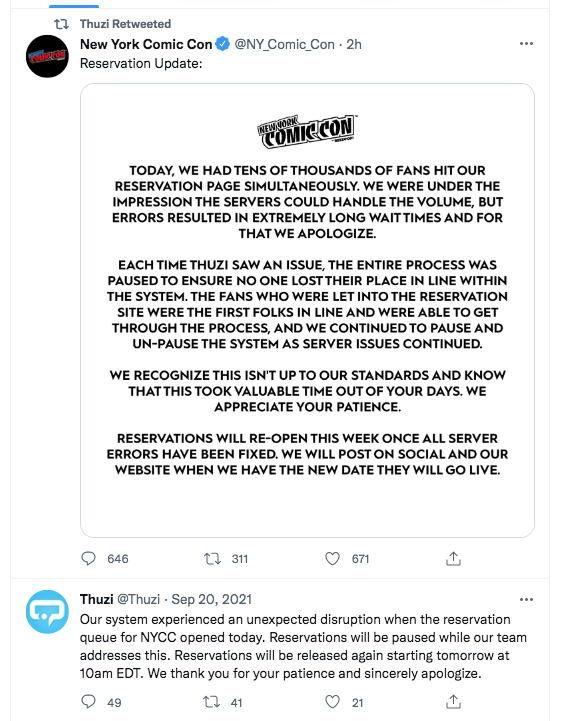Open the Thuzi Retweeted label
The width and height of the screenshot is (577, 721).
[x=125, y=24]
